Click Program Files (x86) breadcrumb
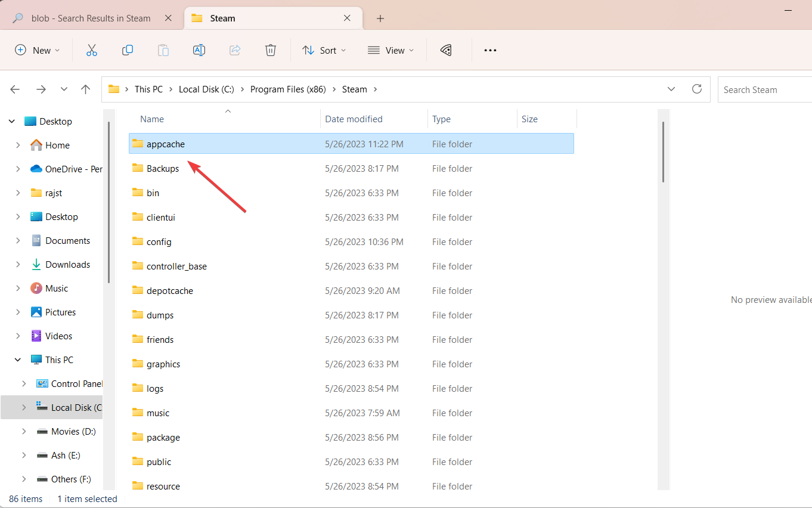Screen dimensions: 812x508 [288, 89]
